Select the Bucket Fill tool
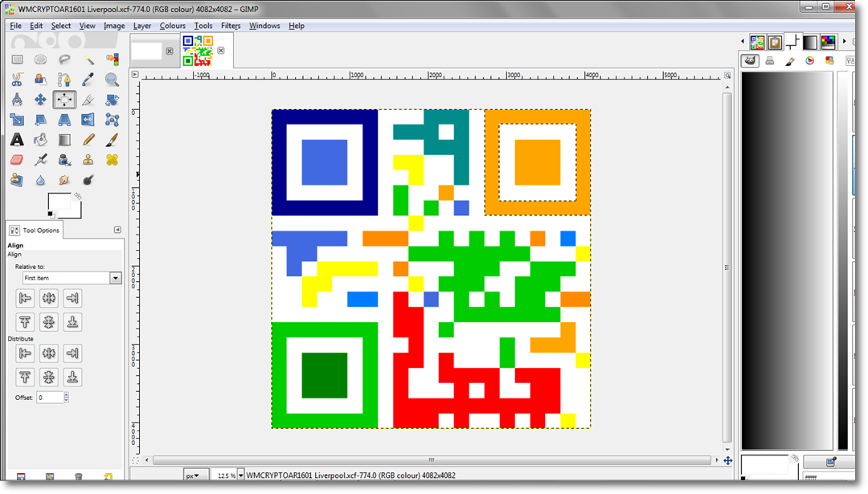Viewport: 868px width, 494px height. (40, 140)
